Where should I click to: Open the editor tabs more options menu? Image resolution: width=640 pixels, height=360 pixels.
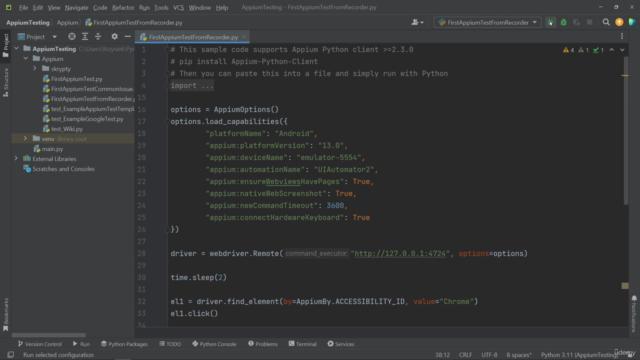point(622,37)
